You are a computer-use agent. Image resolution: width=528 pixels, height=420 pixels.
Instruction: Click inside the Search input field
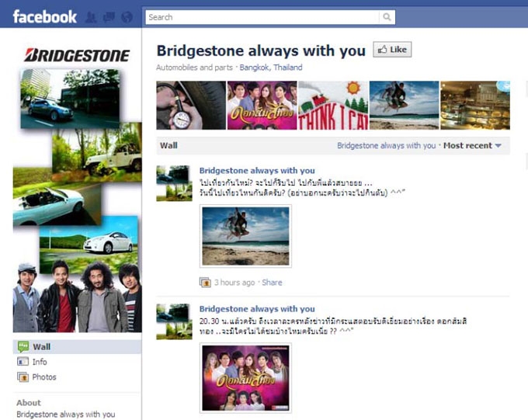click(262, 17)
